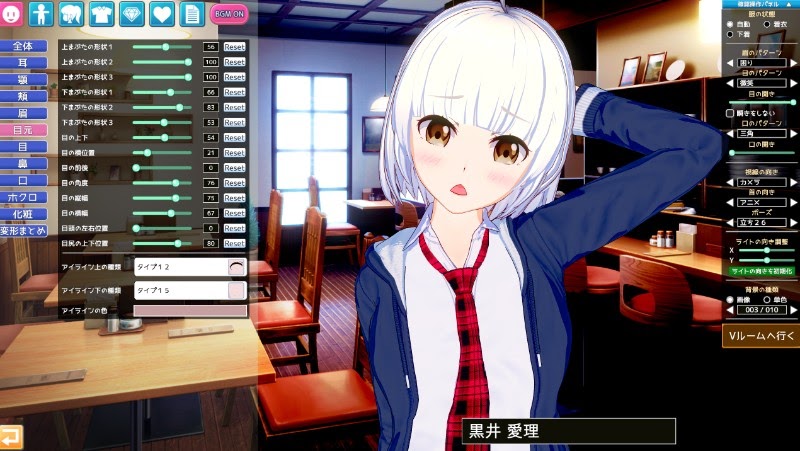
Task: Click the 目の前後 slider track
Action: pos(162,168)
